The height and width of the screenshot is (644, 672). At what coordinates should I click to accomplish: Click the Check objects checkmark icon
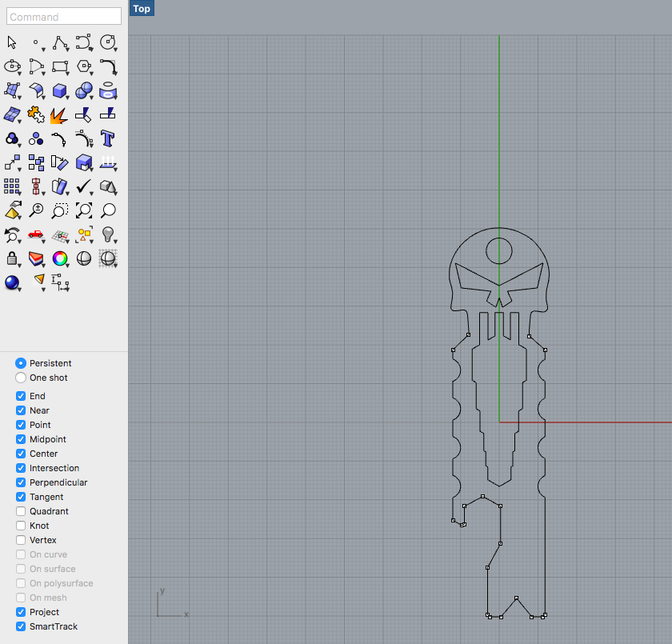pos(83,186)
